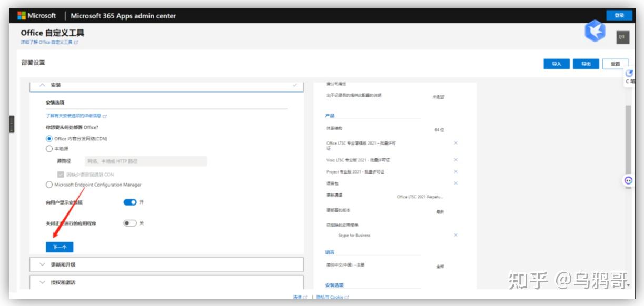Remove Visio LTSC 专业版 2021 product
The height and width of the screenshot is (306, 644).
(455, 160)
